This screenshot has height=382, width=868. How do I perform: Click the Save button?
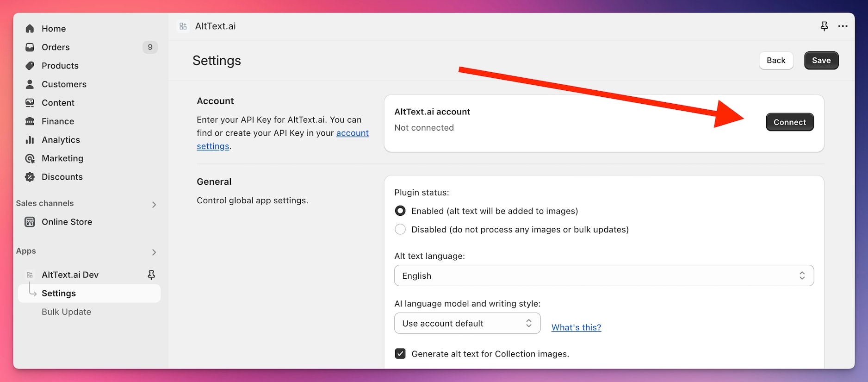click(821, 60)
